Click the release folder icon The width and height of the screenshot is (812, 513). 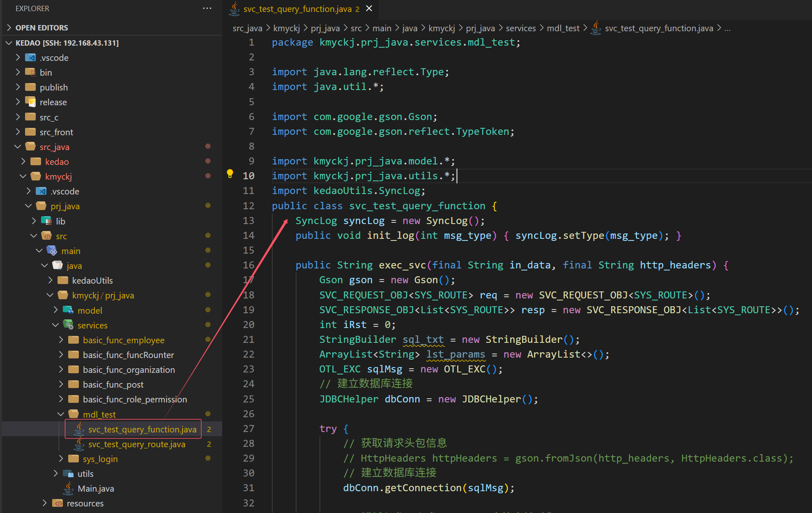tap(30, 102)
